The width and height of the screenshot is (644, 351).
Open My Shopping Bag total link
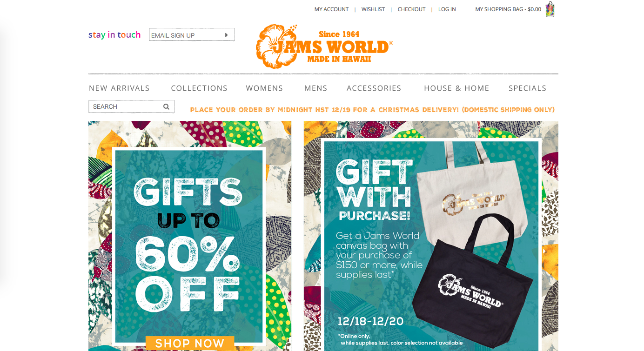(x=508, y=9)
